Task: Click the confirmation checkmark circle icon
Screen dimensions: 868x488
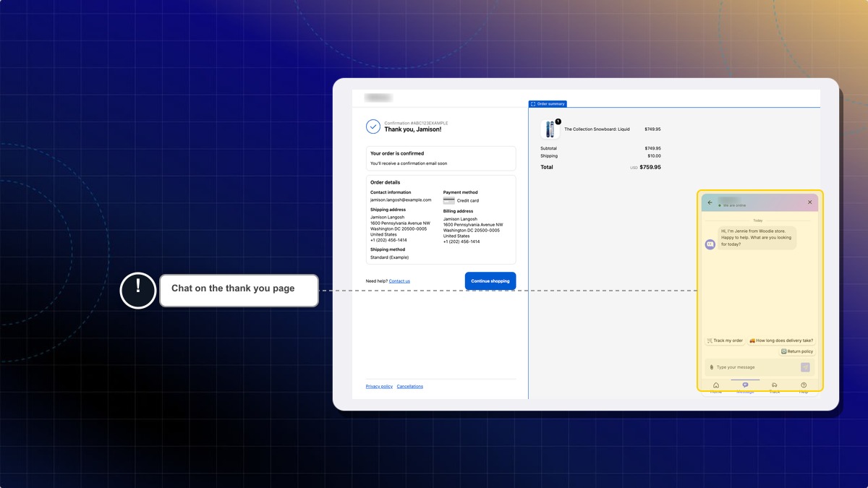Action: [x=373, y=127]
